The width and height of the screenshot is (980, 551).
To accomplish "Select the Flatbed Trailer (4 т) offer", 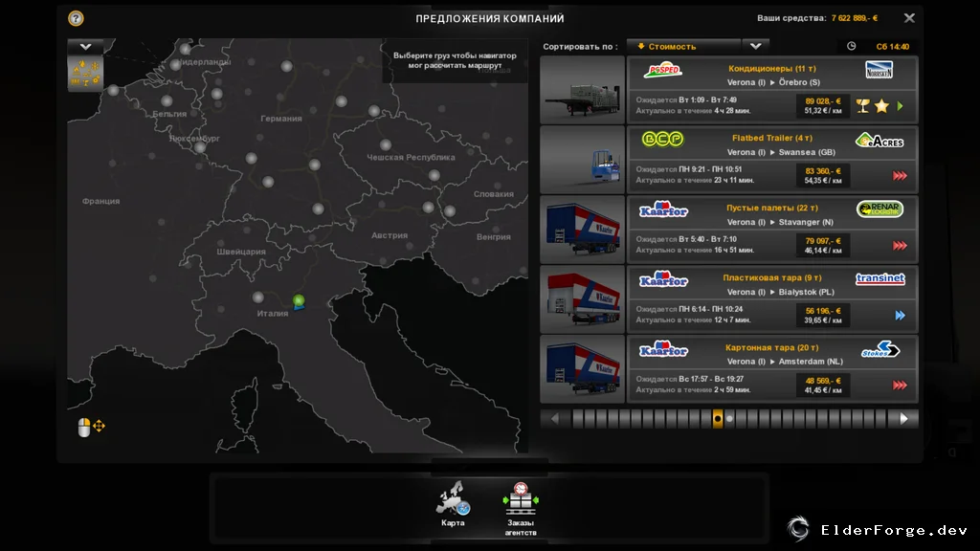I will click(772, 160).
